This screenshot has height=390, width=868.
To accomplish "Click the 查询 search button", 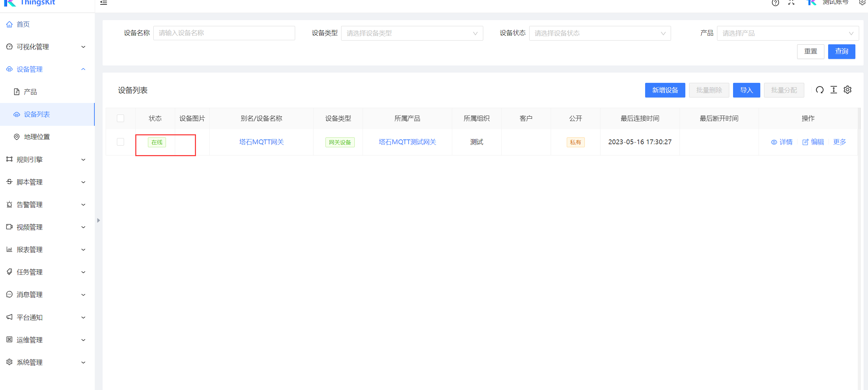I will pyautogui.click(x=841, y=51).
